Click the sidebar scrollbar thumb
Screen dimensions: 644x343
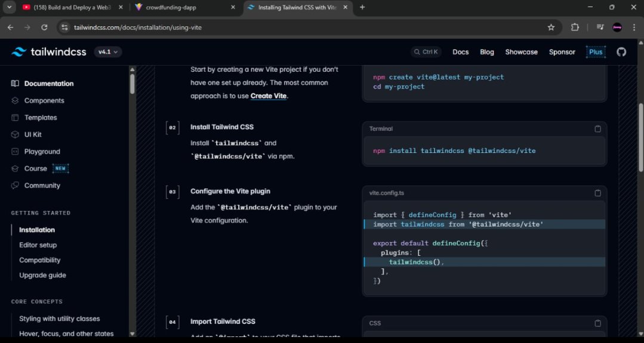133,84
